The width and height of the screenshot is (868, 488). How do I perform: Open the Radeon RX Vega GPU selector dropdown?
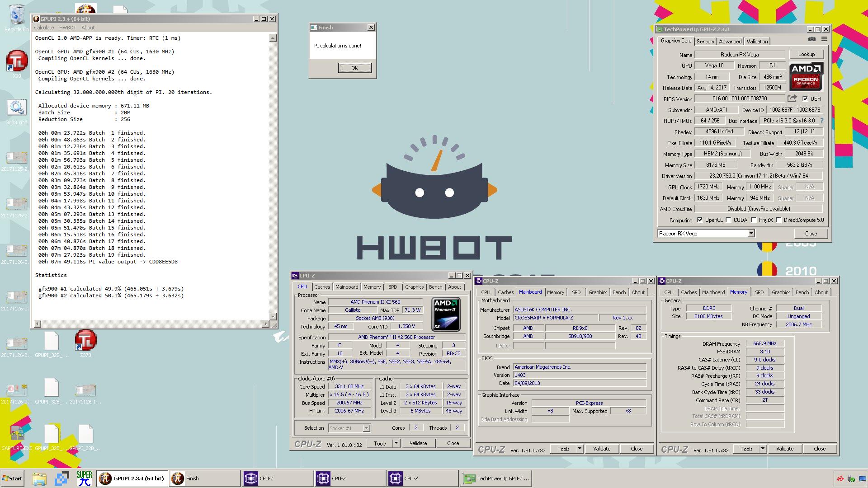[x=751, y=234]
